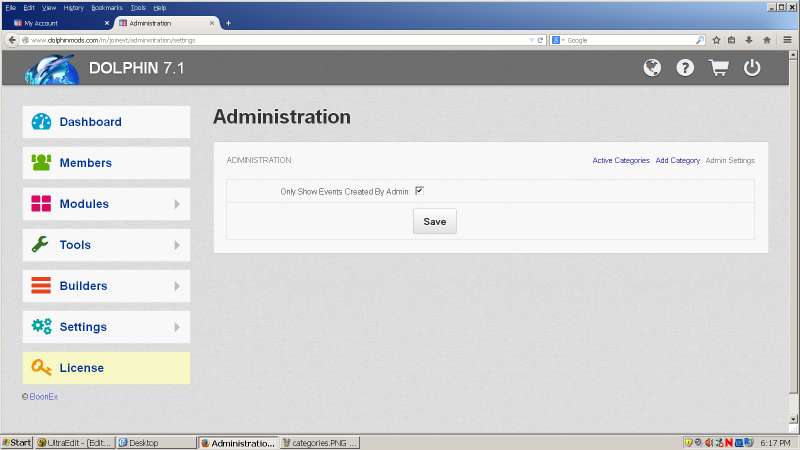Viewport: 800px width, 450px height.
Task: Open the Add Category link
Action: tap(678, 160)
